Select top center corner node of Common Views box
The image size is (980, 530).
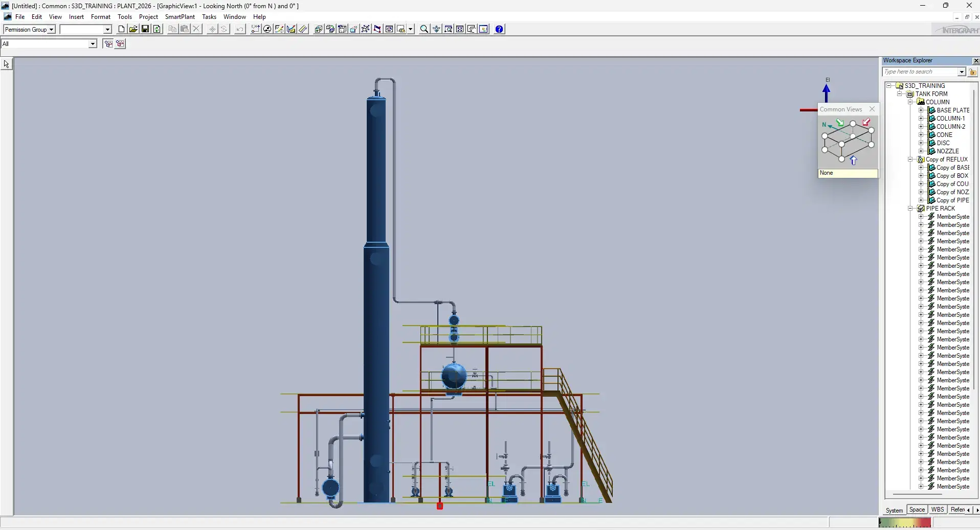(x=853, y=124)
